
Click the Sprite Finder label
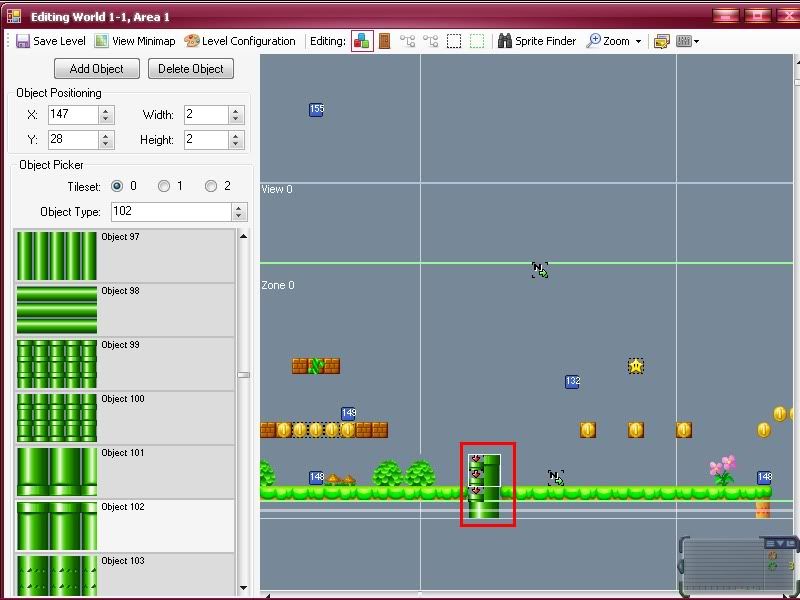coord(545,41)
